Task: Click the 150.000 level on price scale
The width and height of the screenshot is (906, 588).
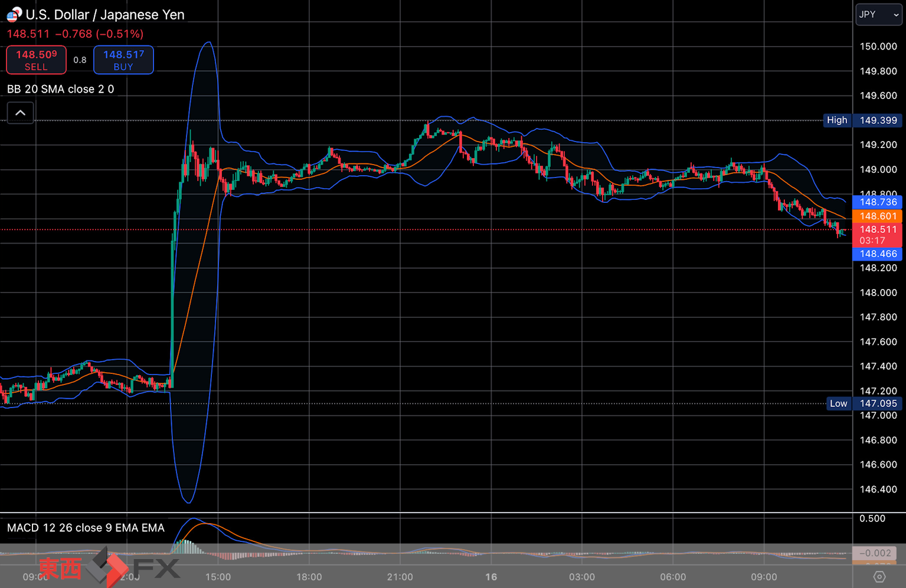Action: coord(878,47)
